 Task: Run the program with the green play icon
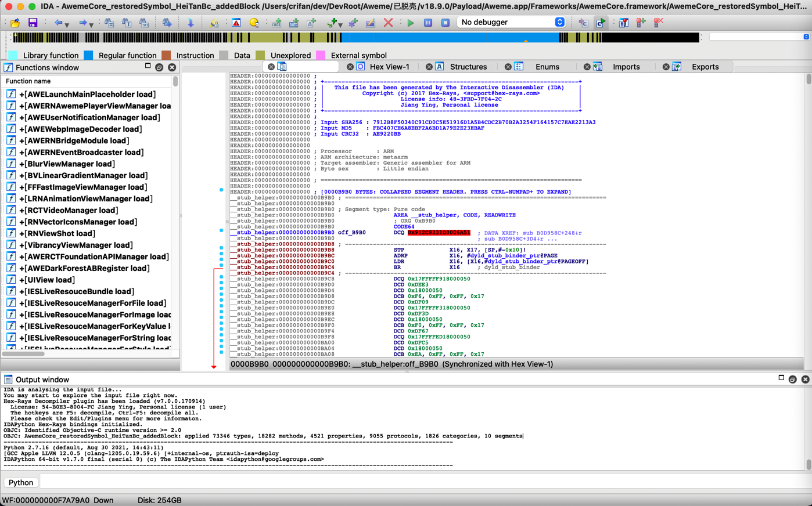pos(410,22)
